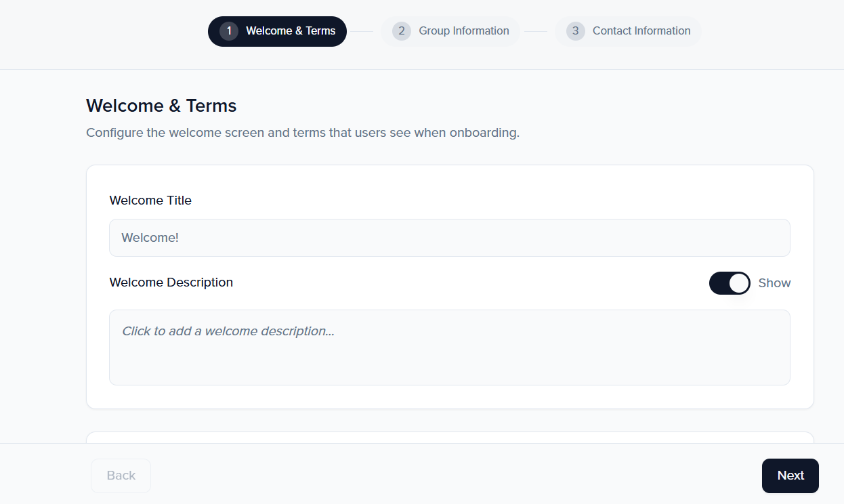The width and height of the screenshot is (844, 504).
Task: Go to the Group Information step
Action: 463,31
